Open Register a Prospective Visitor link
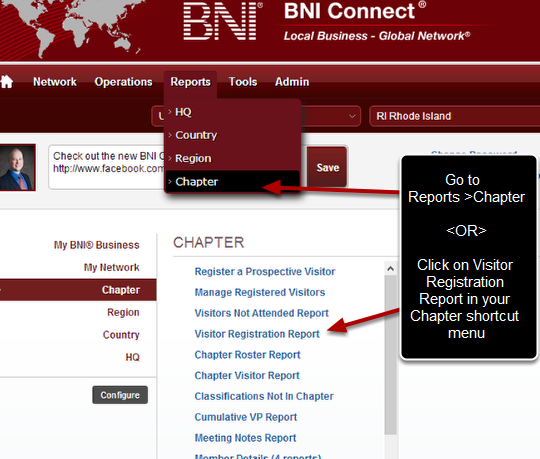Viewport: 540px width, 459px height. (264, 272)
